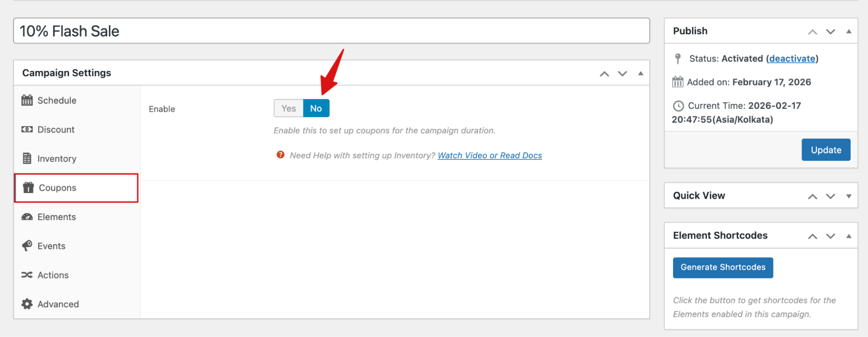
Task: Open the Watch Video or Read Docs link
Action: click(489, 155)
